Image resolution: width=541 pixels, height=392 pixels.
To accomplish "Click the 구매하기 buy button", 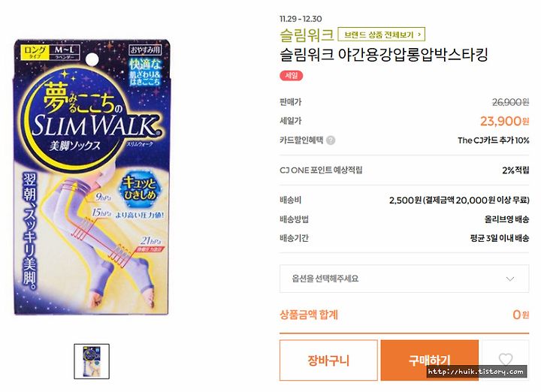I will tap(430, 360).
